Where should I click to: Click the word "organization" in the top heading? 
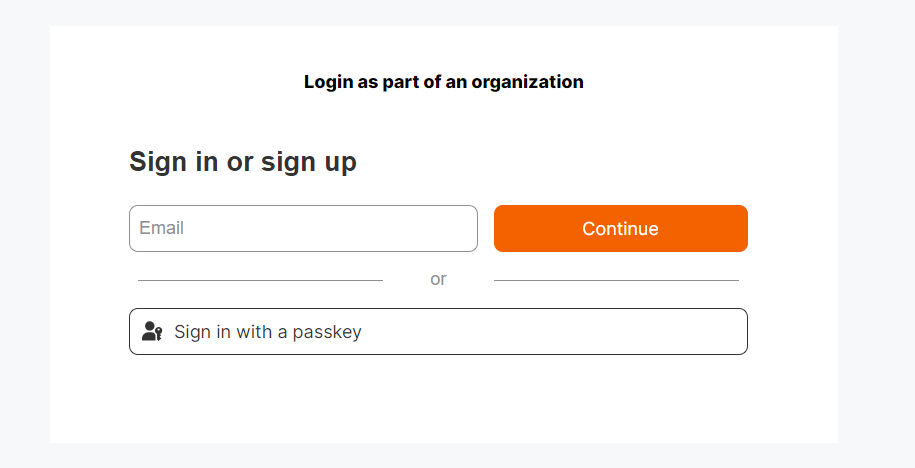tap(528, 82)
